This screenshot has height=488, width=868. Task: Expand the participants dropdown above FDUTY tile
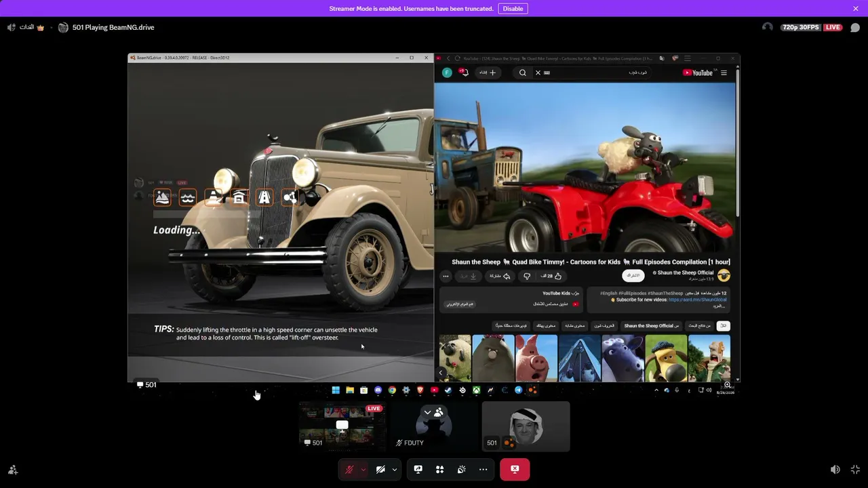[x=433, y=412]
